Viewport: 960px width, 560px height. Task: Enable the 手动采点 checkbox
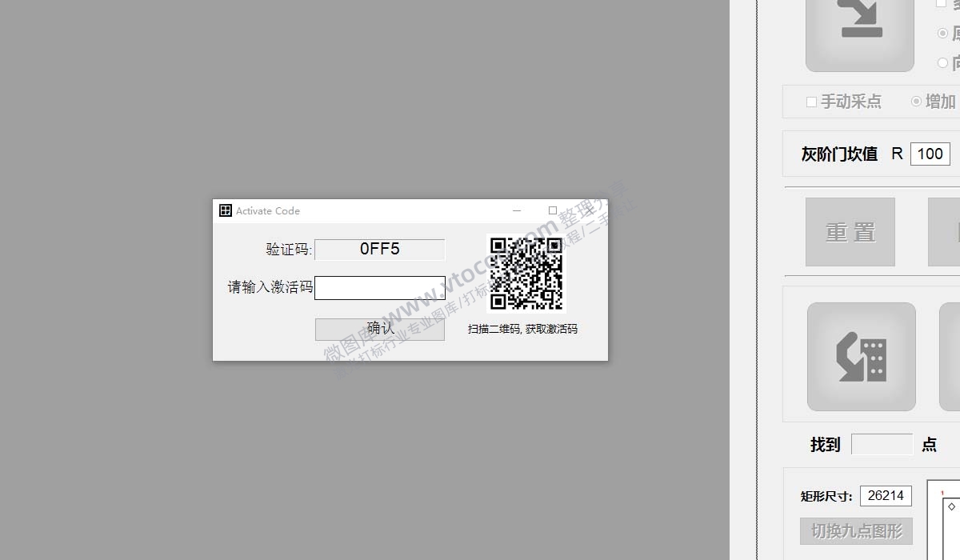(810, 102)
